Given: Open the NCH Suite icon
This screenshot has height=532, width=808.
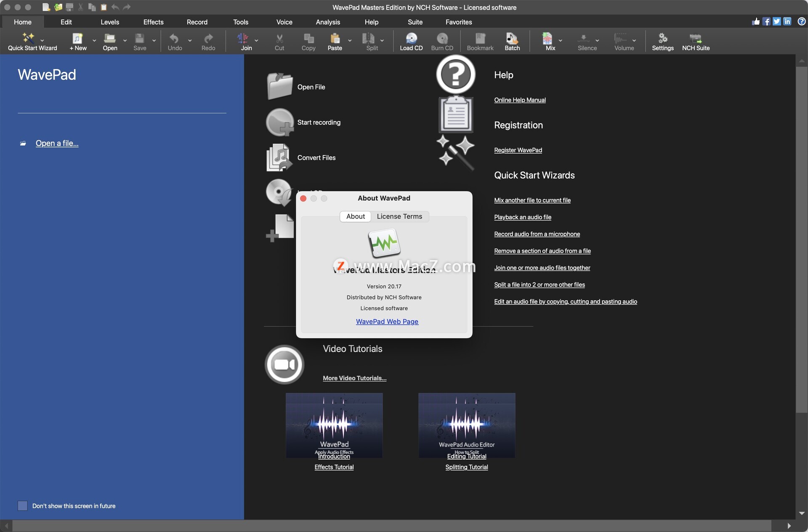Looking at the screenshot, I should click(696, 38).
